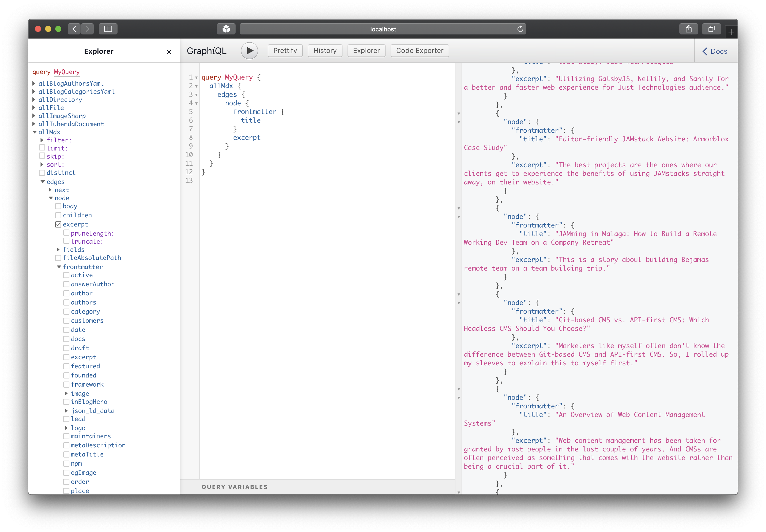Image resolution: width=766 pixels, height=532 pixels.
Task: Run the GraphiQL query with play button
Action: coord(249,51)
